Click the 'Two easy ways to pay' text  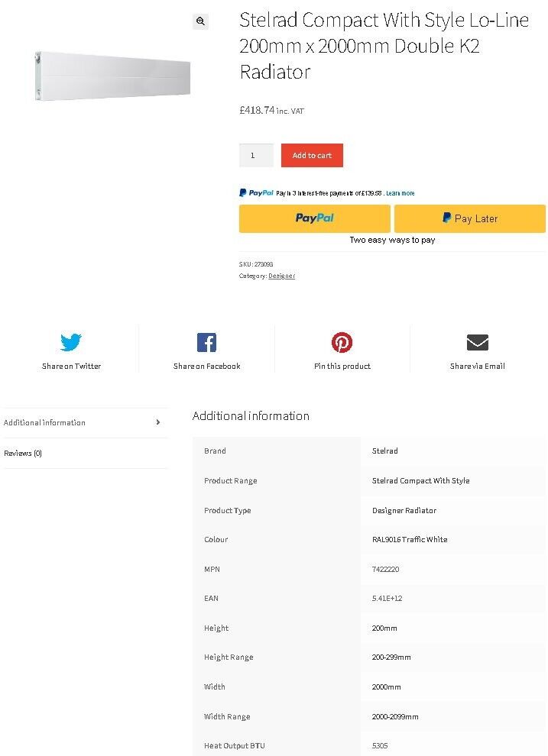tap(392, 240)
